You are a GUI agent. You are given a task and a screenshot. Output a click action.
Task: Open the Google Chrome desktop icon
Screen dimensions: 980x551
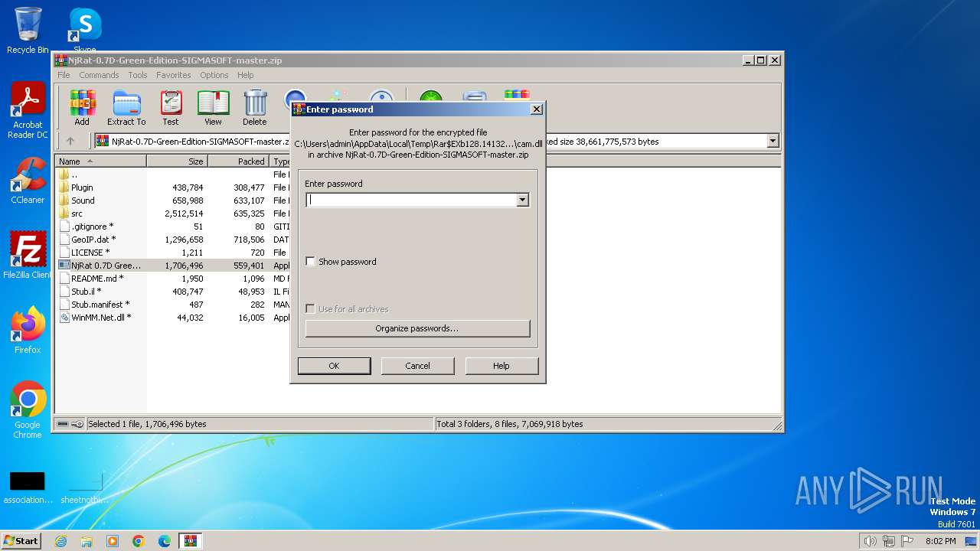tap(28, 410)
